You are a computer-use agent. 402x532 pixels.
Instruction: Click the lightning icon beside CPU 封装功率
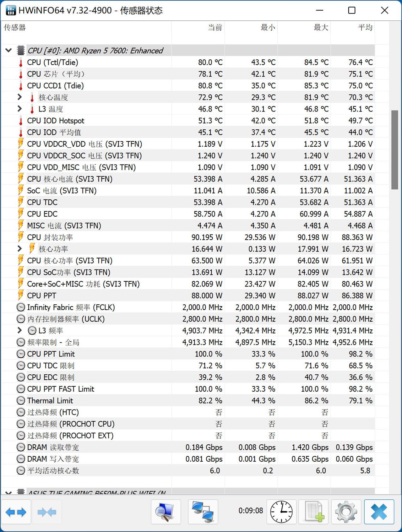click(x=21, y=237)
